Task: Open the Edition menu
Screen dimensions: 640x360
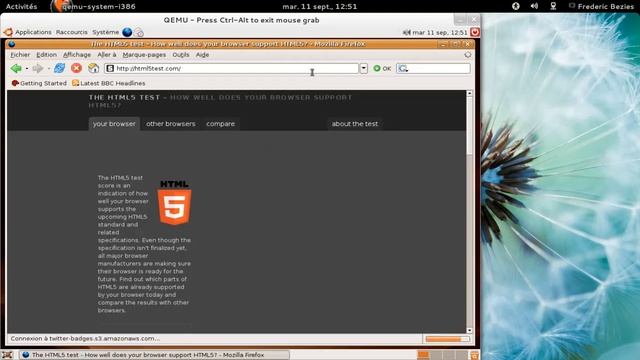Action: tap(47, 55)
